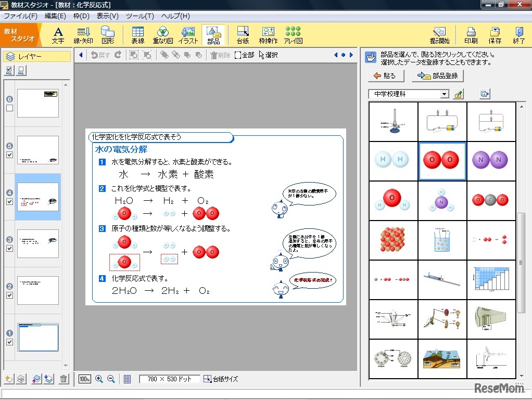Click the 部品登録 register part button
The image size is (532, 400).
coord(437,76)
